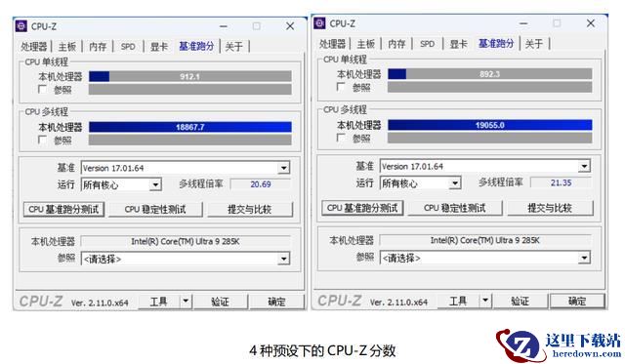
Task: Close the left CPU-Z window
Action: [x=290, y=26]
